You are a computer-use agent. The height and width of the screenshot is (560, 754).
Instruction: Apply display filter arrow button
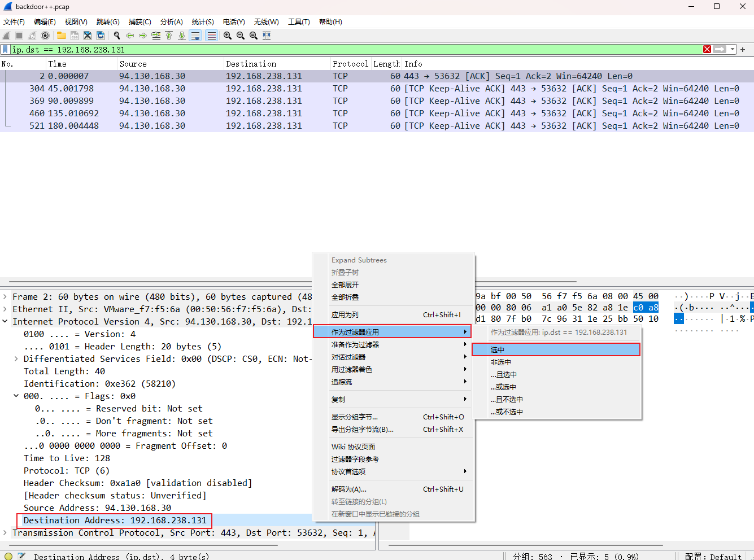720,49
